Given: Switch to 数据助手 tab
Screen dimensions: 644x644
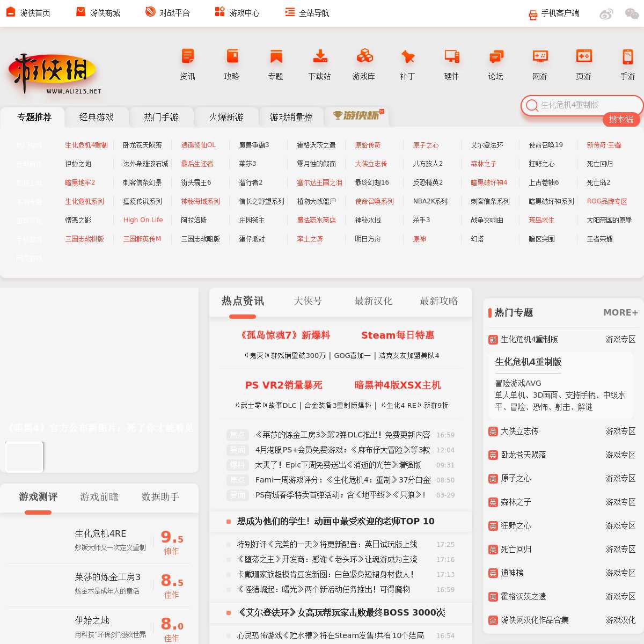Looking at the screenshot, I should tap(160, 497).
